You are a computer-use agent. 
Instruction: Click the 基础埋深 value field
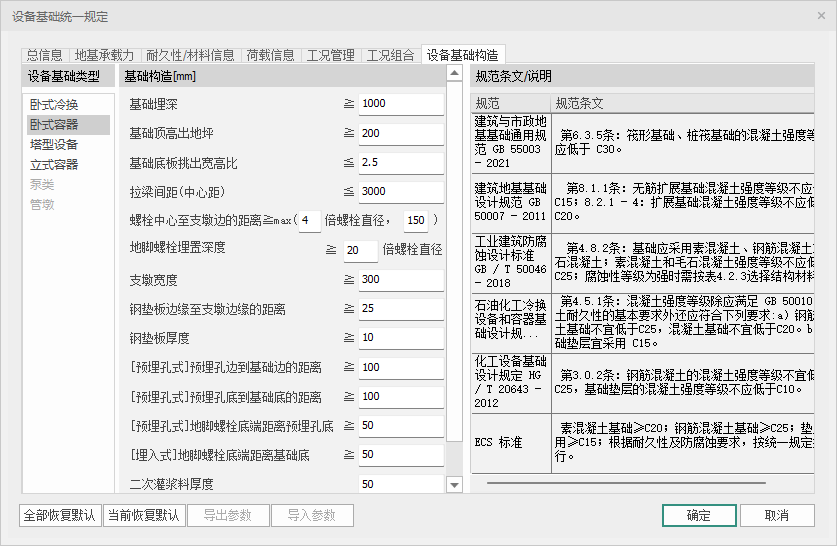(401, 104)
